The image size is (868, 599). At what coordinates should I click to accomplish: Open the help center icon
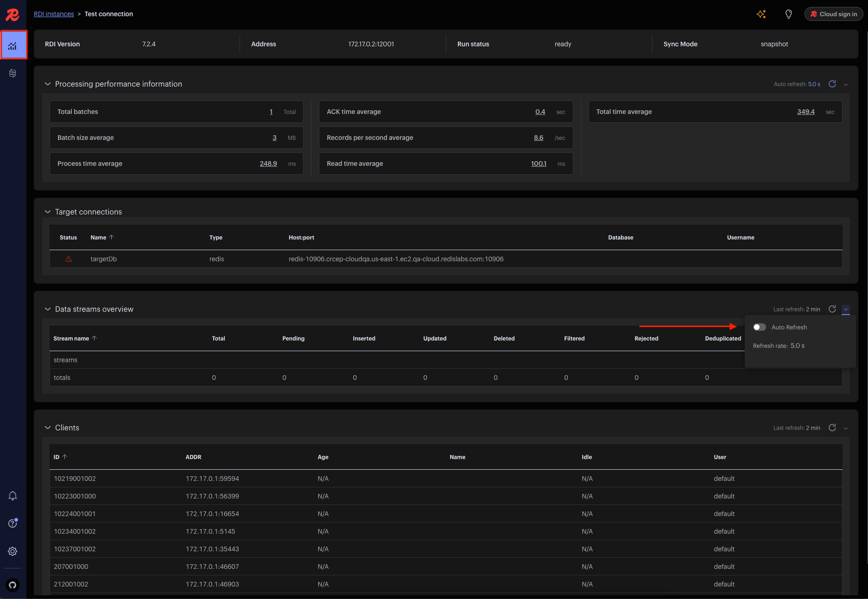coord(13,523)
